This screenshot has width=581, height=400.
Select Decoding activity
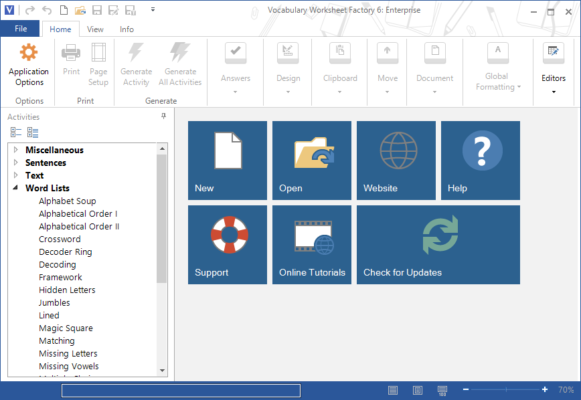tap(57, 264)
